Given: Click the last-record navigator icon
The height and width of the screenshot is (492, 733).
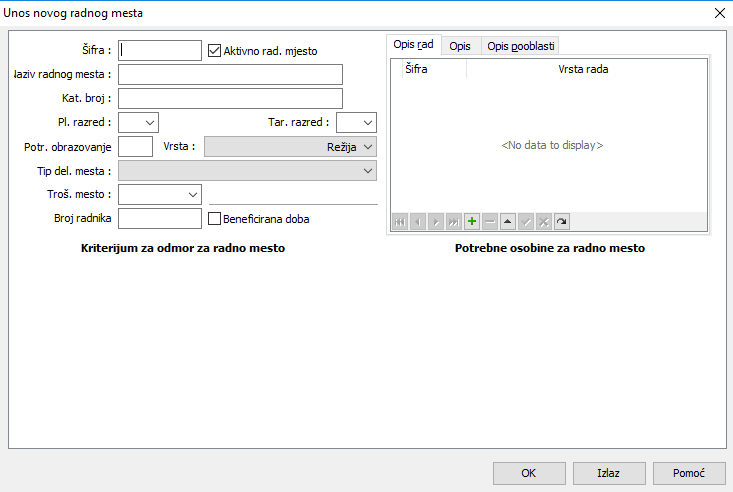Looking at the screenshot, I should [454, 221].
